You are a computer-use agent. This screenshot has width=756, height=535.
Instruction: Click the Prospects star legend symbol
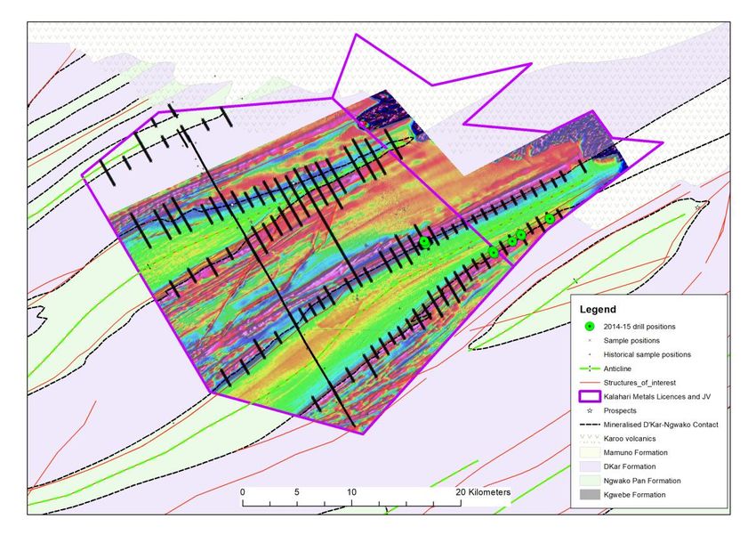(x=589, y=410)
